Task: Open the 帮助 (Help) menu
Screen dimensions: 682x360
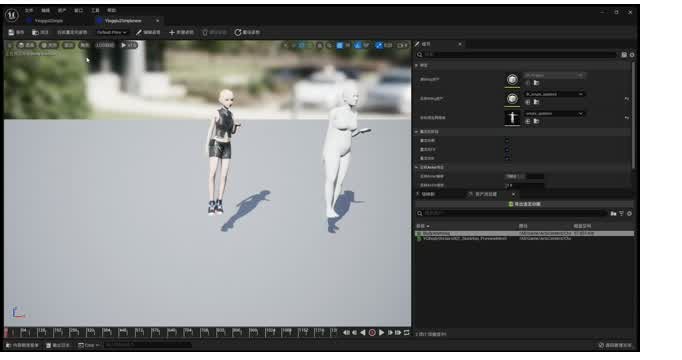Action: coord(112,10)
